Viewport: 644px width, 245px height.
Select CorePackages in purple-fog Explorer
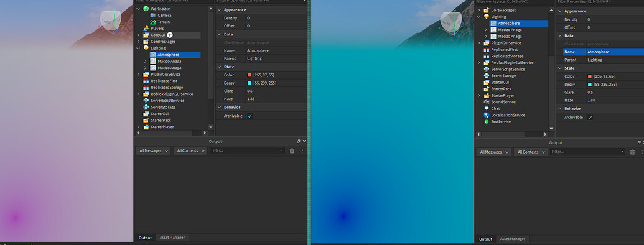(163, 42)
